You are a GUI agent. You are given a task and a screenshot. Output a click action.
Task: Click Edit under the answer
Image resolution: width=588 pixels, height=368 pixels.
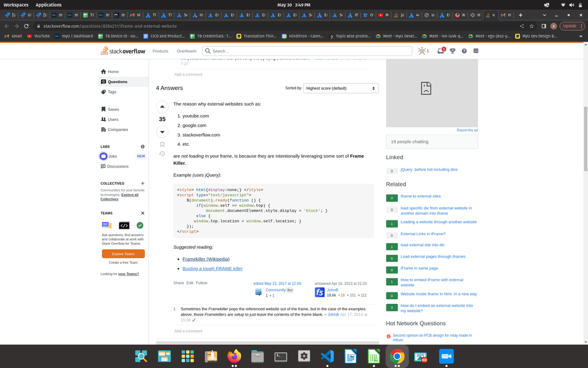190,282
